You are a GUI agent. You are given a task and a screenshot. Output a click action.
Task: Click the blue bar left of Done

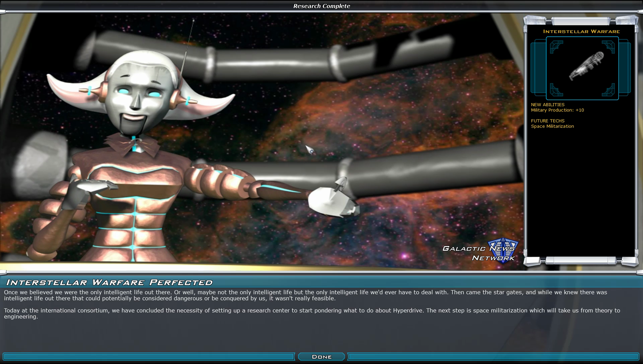click(x=148, y=357)
